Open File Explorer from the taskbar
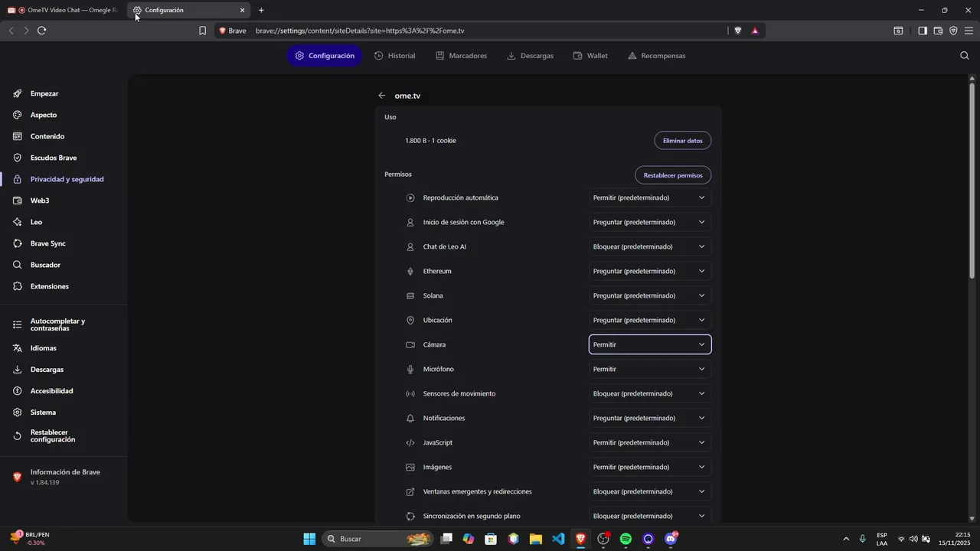The image size is (980, 551). (x=536, y=539)
